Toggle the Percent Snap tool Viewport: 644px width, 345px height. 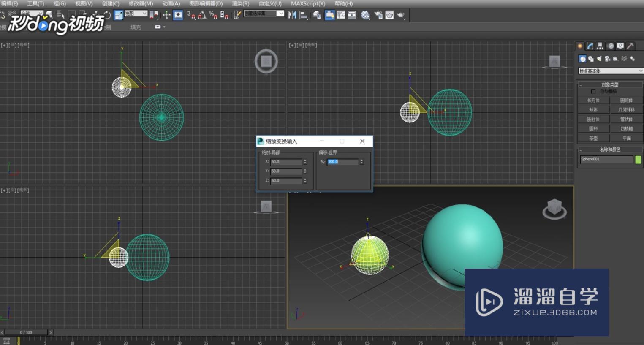pos(213,15)
